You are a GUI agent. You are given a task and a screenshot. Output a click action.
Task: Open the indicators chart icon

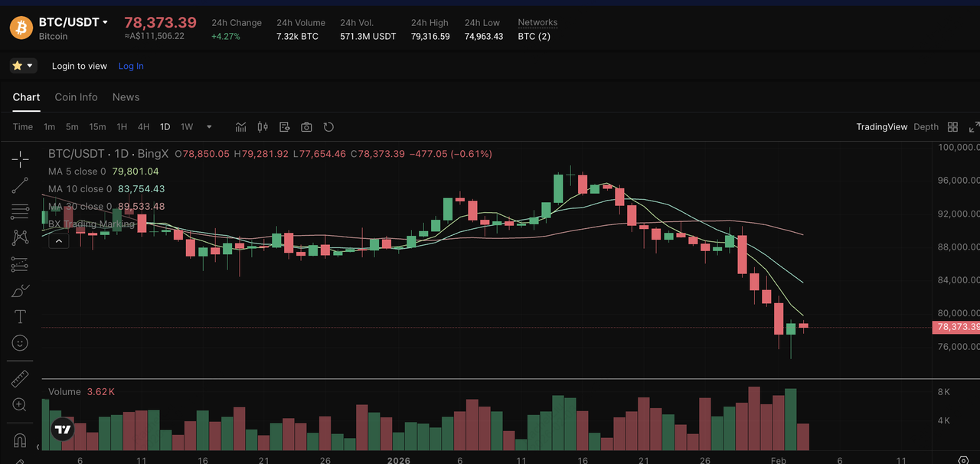coord(240,127)
